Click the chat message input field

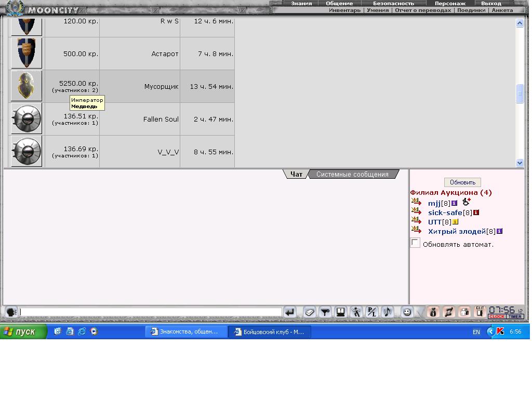(151, 312)
